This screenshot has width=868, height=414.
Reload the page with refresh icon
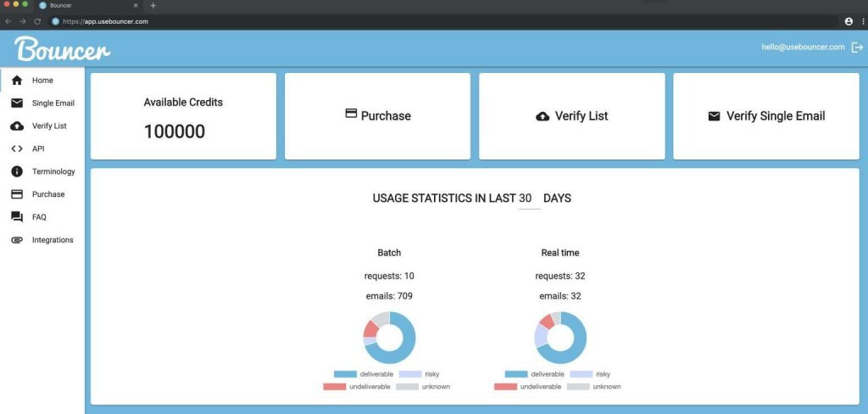(x=37, y=21)
